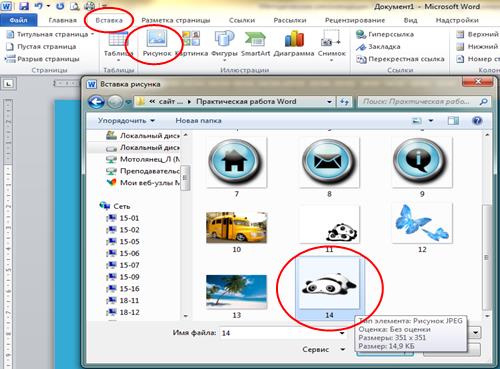Switch to the Вставка ribbon tab
This screenshot has width=500, height=369.
click(x=109, y=20)
